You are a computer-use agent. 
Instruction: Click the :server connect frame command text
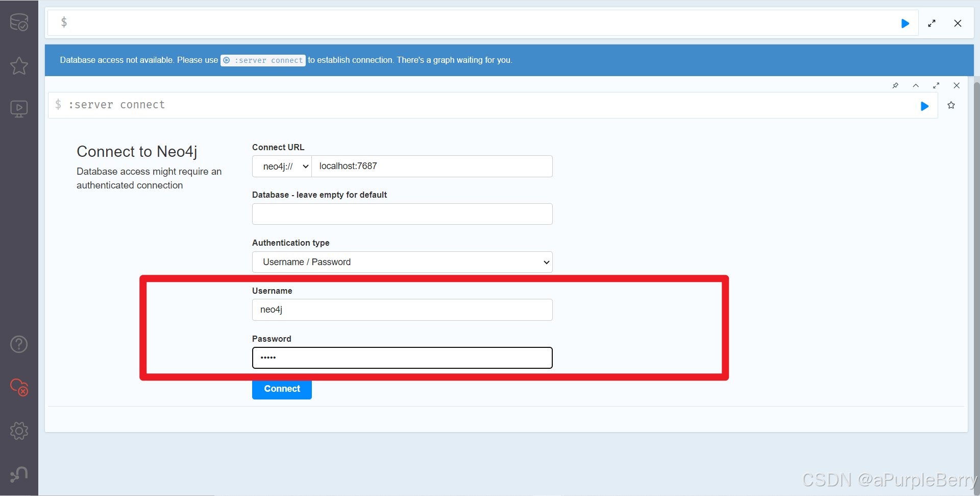click(x=116, y=105)
